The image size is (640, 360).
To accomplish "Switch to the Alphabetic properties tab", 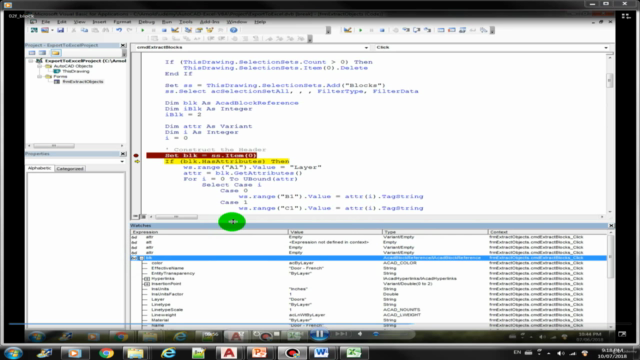I will [40, 168].
